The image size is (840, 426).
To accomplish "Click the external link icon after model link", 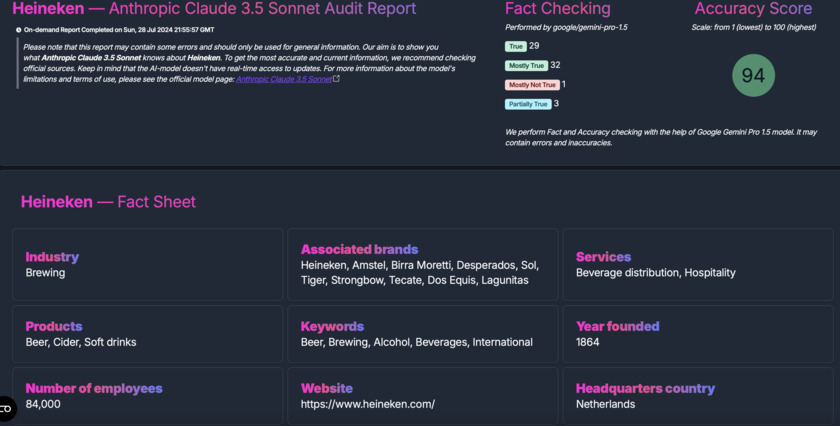I will click(337, 79).
